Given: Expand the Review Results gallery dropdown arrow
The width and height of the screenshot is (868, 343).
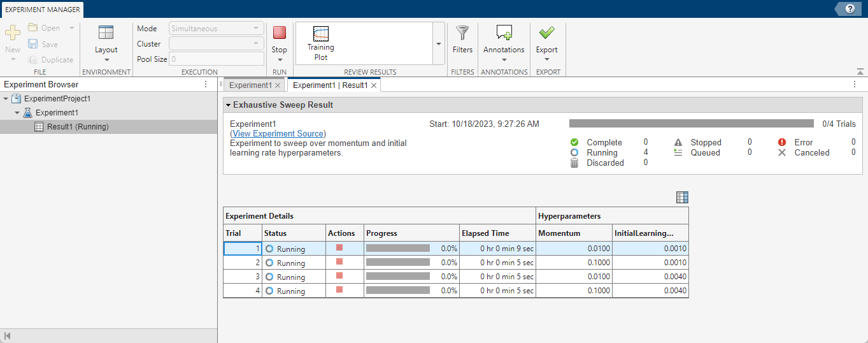Looking at the screenshot, I should (x=438, y=43).
